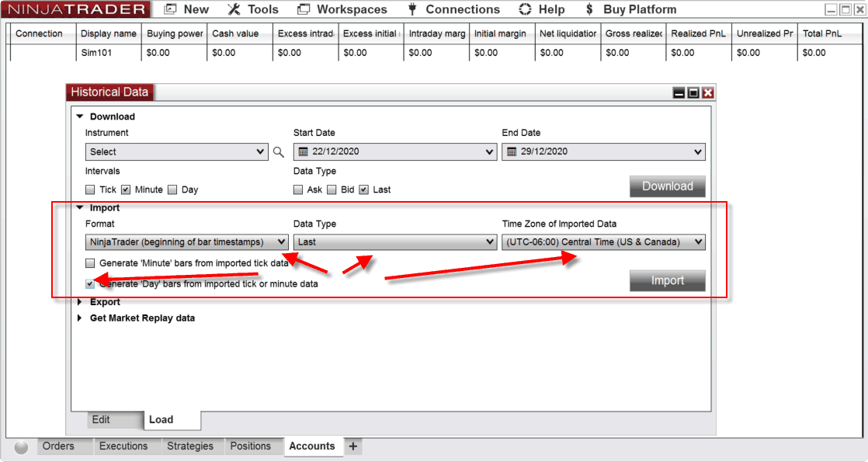Click the Total PnL column header
This screenshot has width=868, height=462.
(x=830, y=34)
